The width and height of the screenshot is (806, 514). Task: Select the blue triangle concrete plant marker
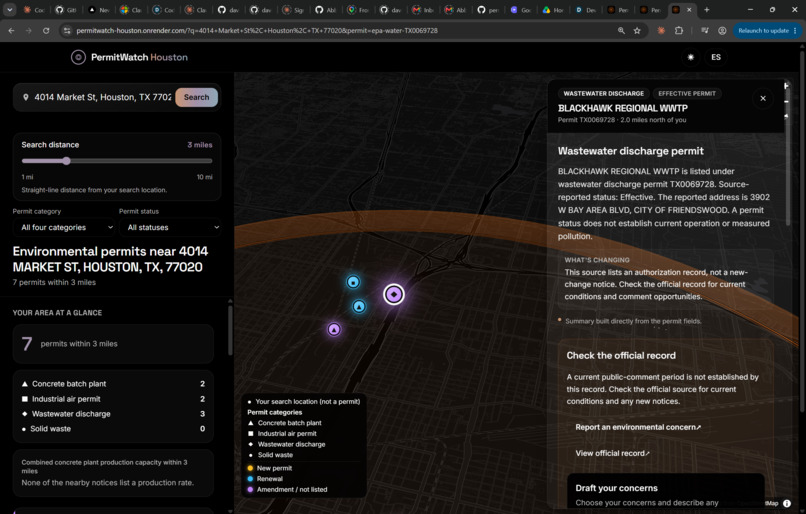(359, 307)
